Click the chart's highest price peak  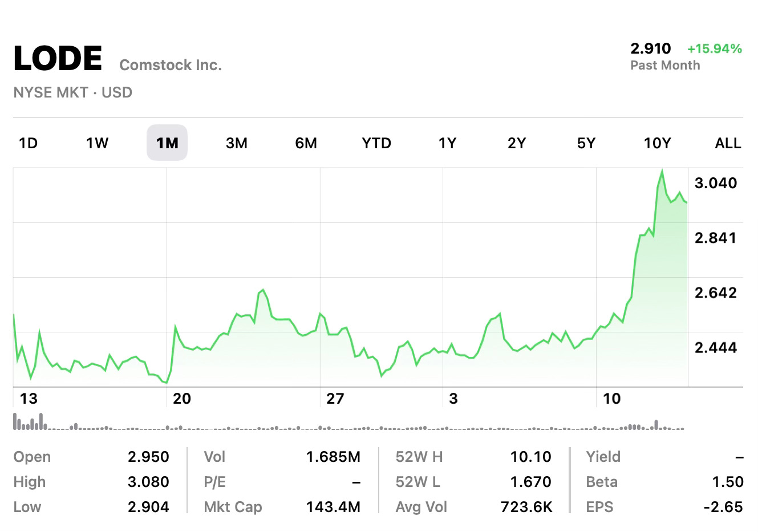[662, 171]
